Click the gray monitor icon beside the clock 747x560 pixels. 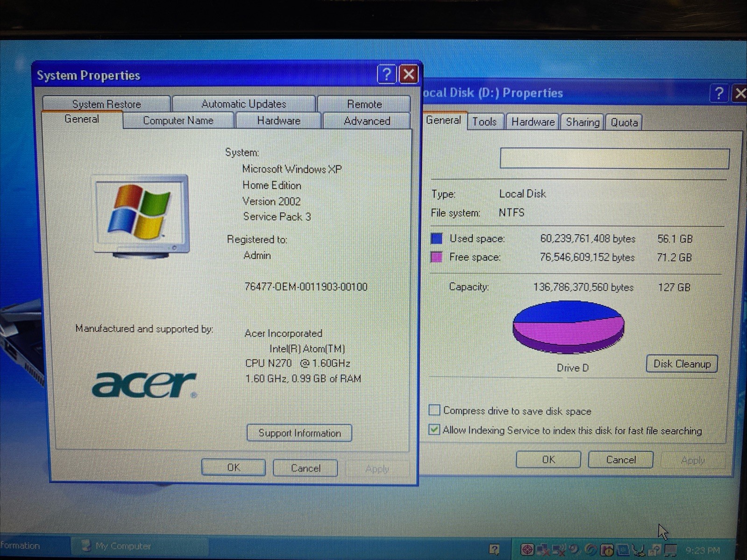click(670, 550)
